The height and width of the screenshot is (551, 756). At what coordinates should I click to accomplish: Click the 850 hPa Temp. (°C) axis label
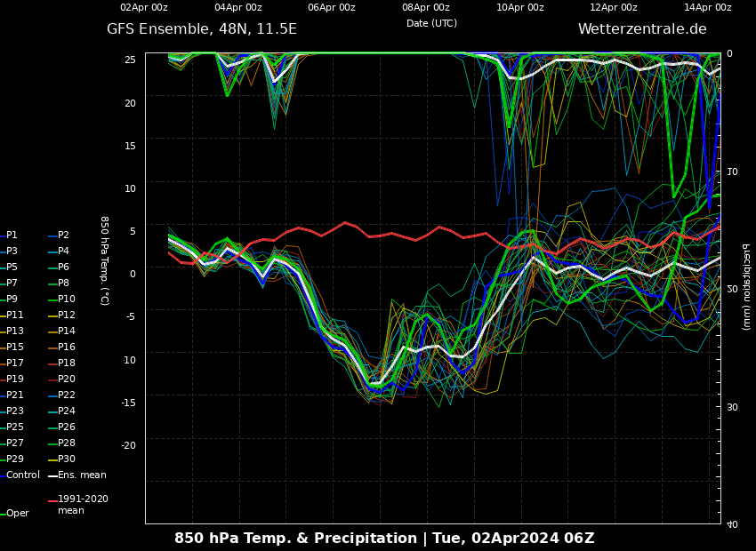104,260
